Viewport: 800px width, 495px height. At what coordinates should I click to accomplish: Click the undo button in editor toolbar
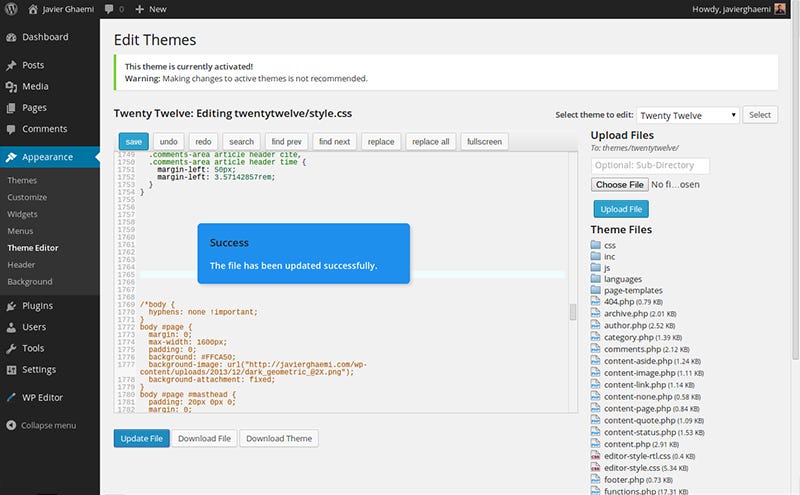point(168,141)
